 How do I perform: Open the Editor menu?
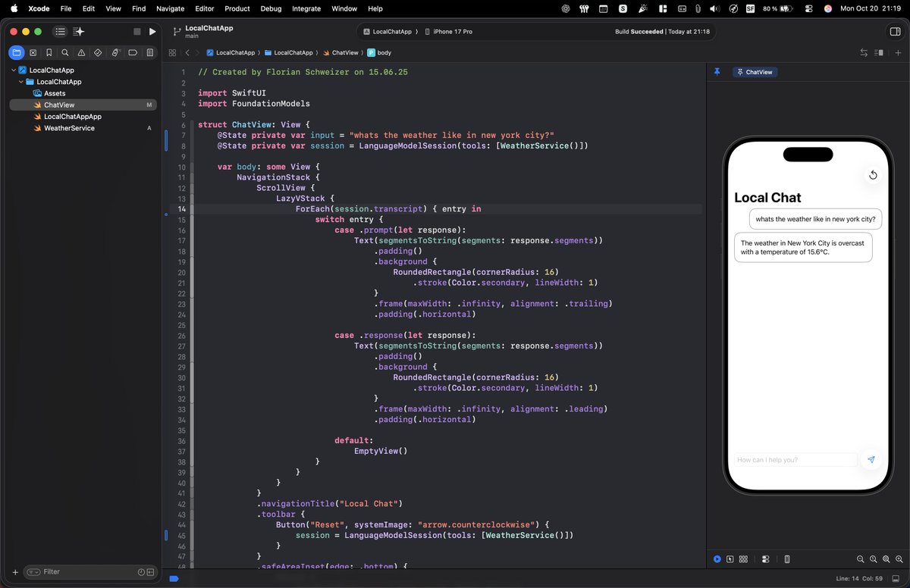tap(205, 8)
